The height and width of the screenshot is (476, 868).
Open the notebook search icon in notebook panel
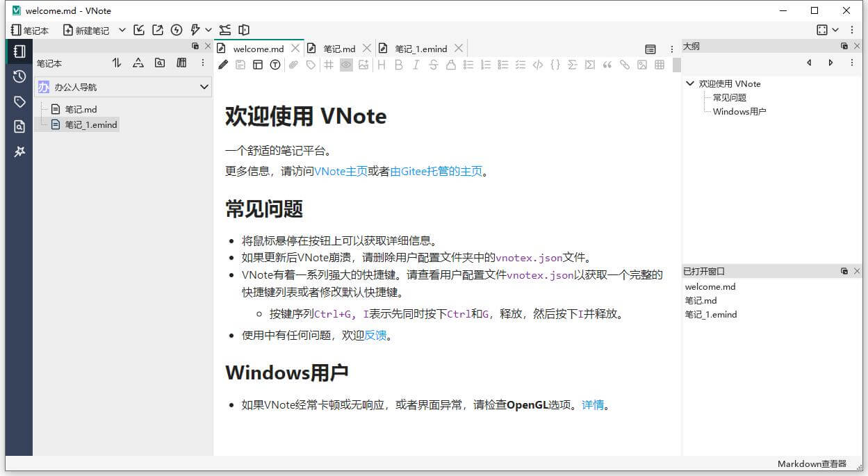pyautogui.click(x=161, y=63)
